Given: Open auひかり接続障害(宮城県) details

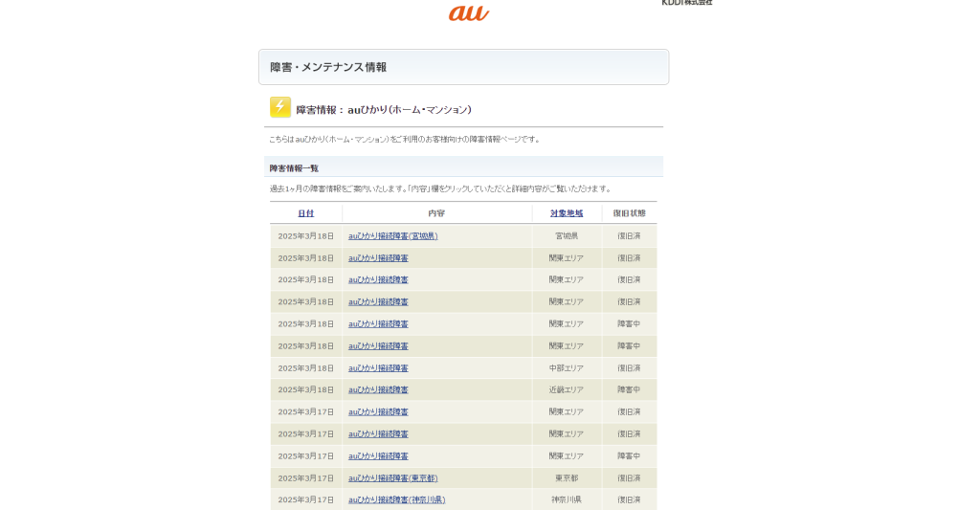Looking at the screenshot, I should [x=393, y=235].
